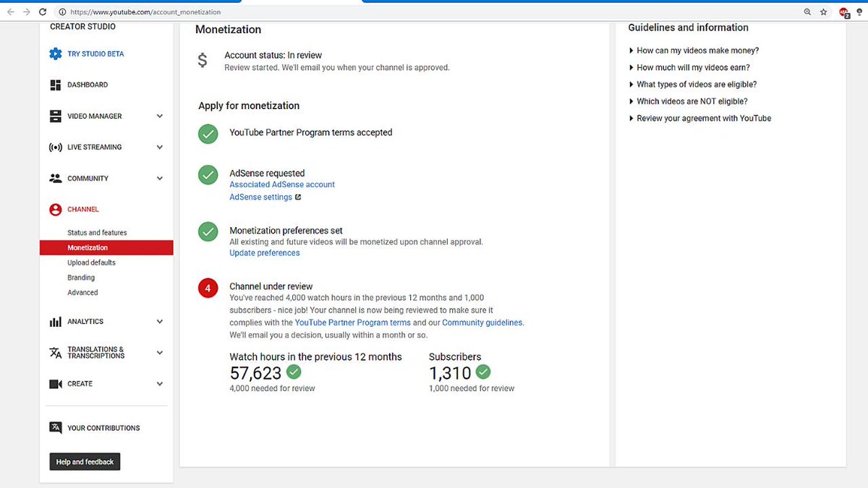Bookmark this page with the star icon
This screenshot has width=868, height=488.
pyautogui.click(x=824, y=12)
